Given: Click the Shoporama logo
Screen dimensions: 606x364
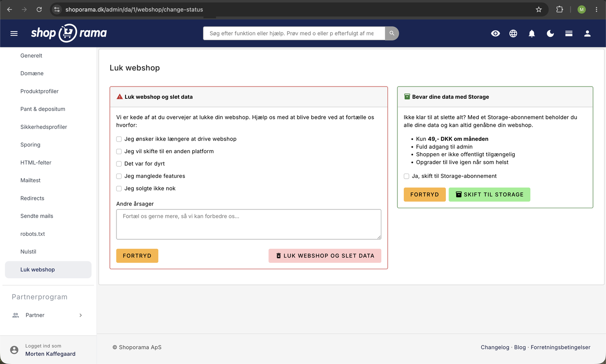Looking at the screenshot, I should [x=69, y=33].
